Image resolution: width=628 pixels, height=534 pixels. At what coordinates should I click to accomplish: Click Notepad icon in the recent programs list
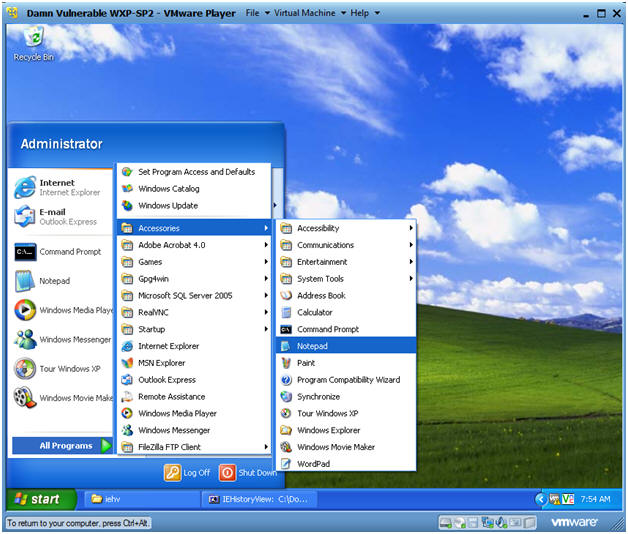25,281
